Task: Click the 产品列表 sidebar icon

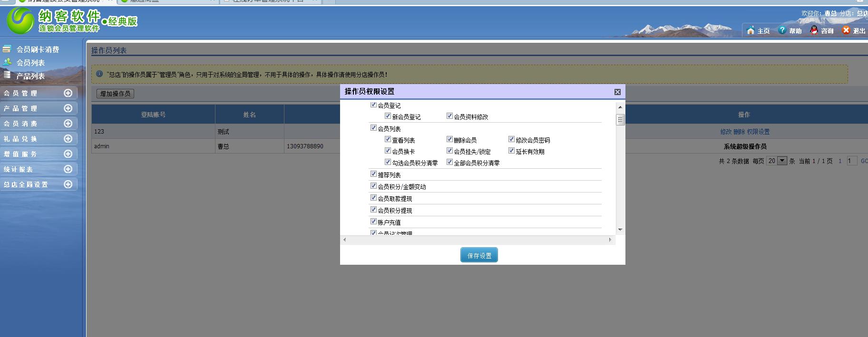Action: click(x=7, y=75)
